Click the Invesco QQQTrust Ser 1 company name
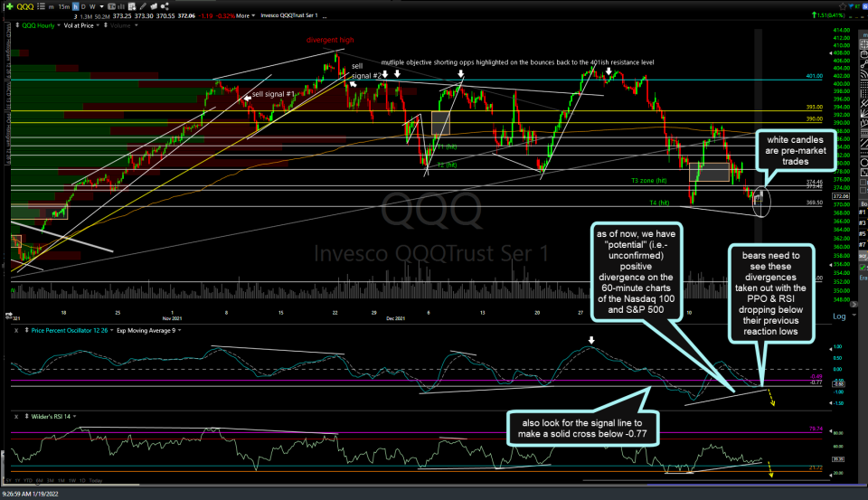This screenshot has height=500, width=868. tap(289, 15)
